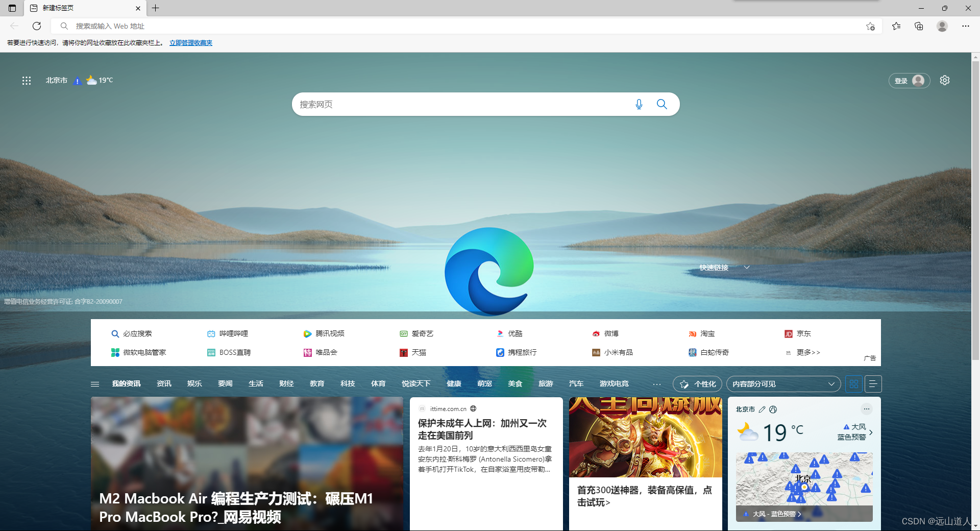Open the 淘宝 quick link

tap(702, 334)
